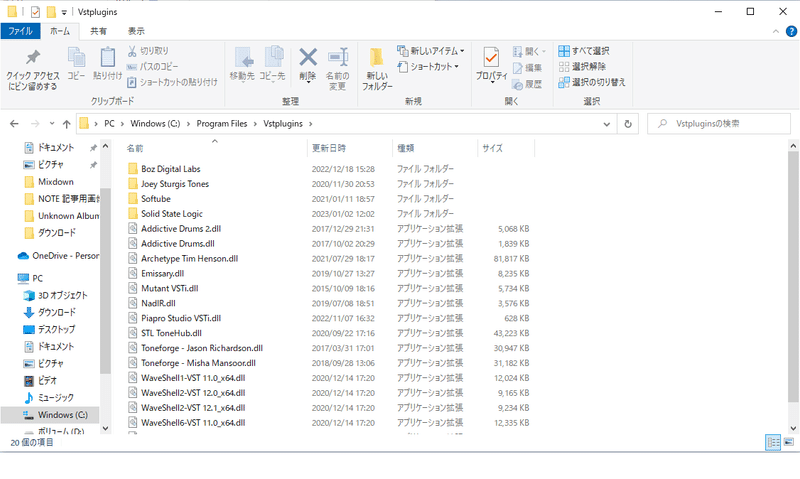Image resolution: width=800 pixels, height=479 pixels.
Task: Select the Emissary.dll file
Action: (162, 273)
